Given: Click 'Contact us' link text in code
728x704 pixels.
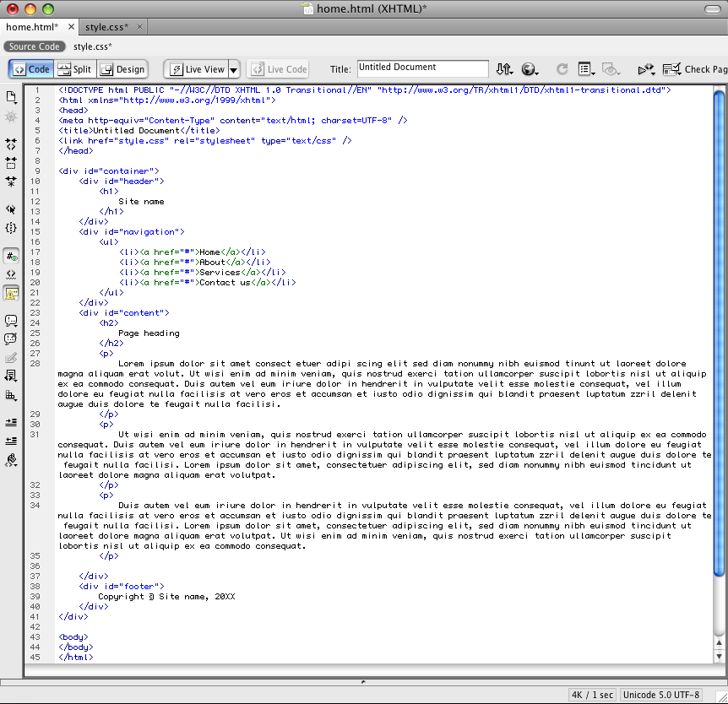Looking at the screenshot, I should tap(225, 282).
